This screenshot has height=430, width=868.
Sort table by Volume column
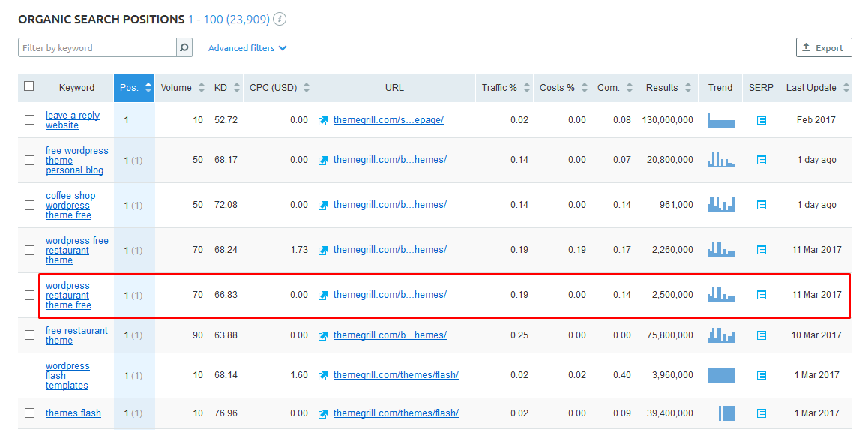pyautogui.click(x=181, y=88)
